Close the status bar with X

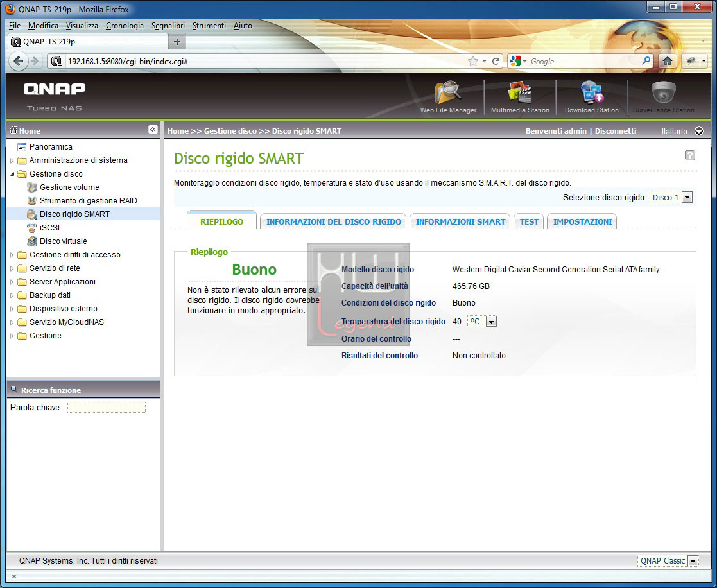point(13,576)
